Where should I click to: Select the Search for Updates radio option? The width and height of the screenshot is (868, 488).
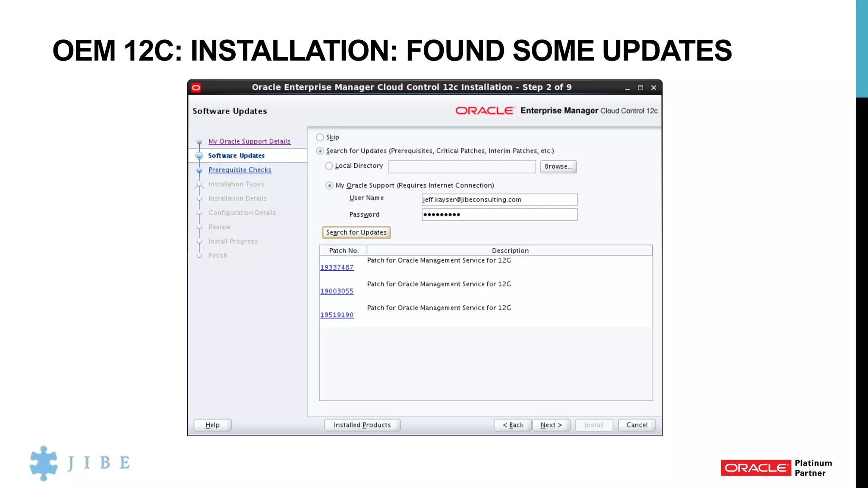(x=320, y=151)
